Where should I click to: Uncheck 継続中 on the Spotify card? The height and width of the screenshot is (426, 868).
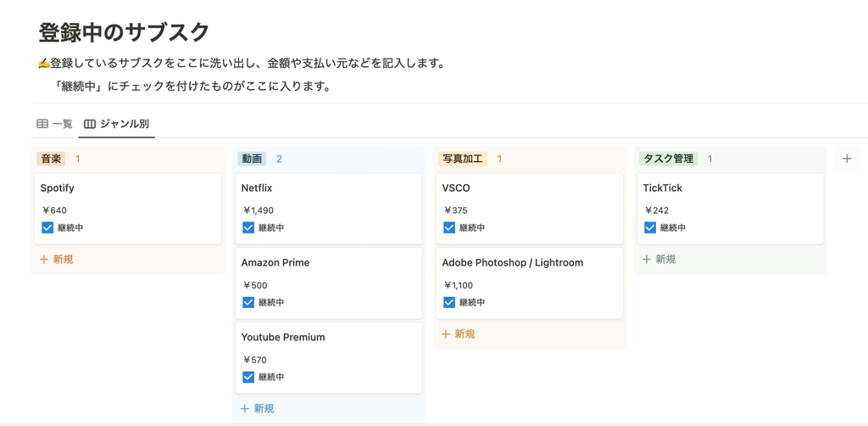47,227
